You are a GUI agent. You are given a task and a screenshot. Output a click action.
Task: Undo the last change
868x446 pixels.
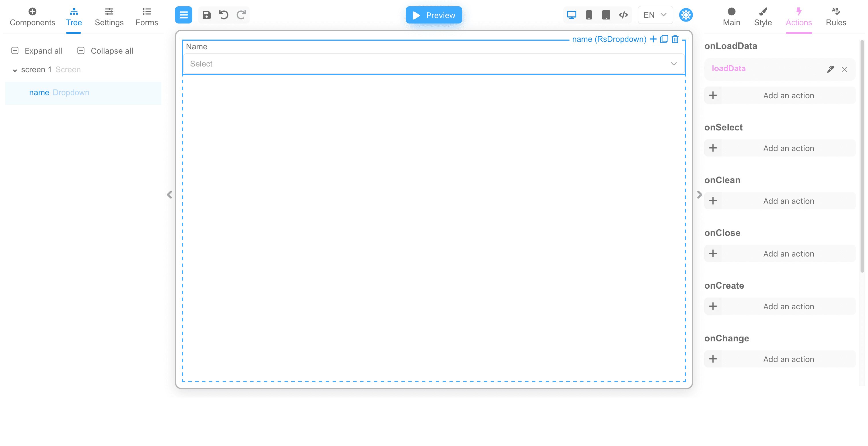224,15
